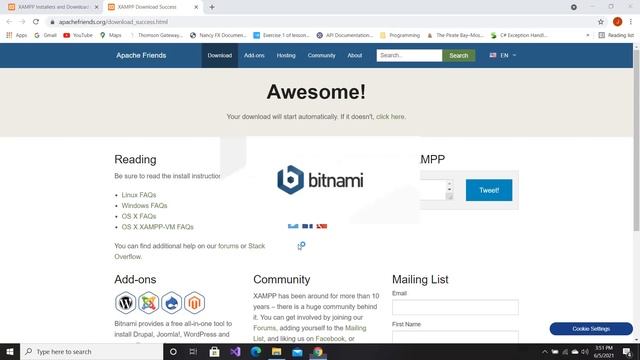Open YouTube bookmark
The width and height of the screenshot is (640, 360).
pos(78,35)
